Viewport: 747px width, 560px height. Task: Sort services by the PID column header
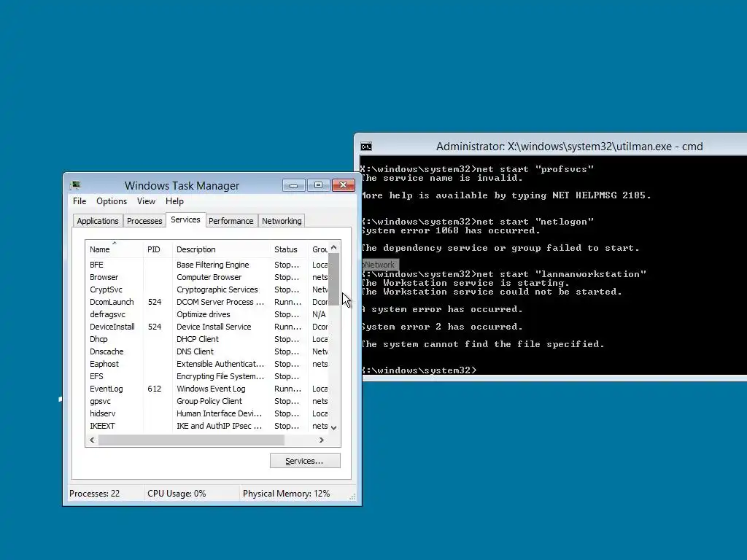point(158,249)
